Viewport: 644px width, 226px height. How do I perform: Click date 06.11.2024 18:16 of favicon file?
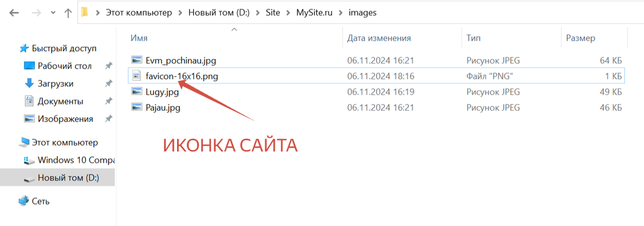tap(380, 76)
